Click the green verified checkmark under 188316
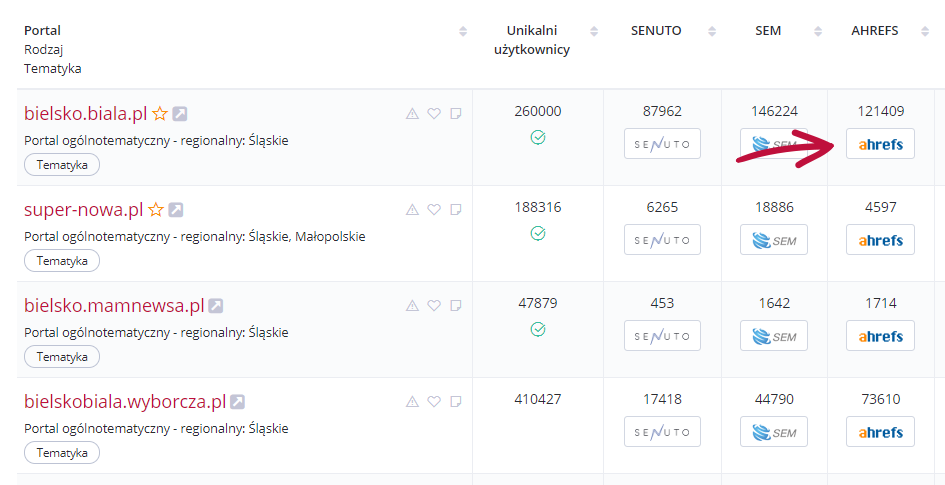 [538, 233]
